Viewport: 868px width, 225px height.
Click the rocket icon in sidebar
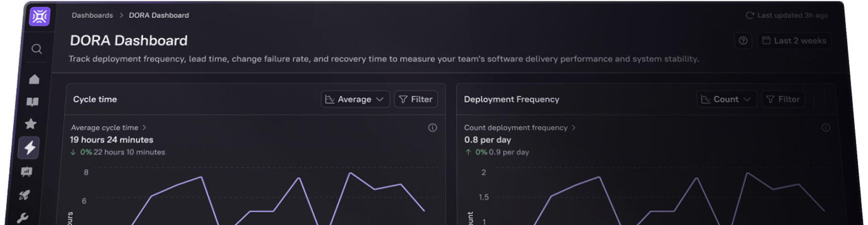coord(25,195)
